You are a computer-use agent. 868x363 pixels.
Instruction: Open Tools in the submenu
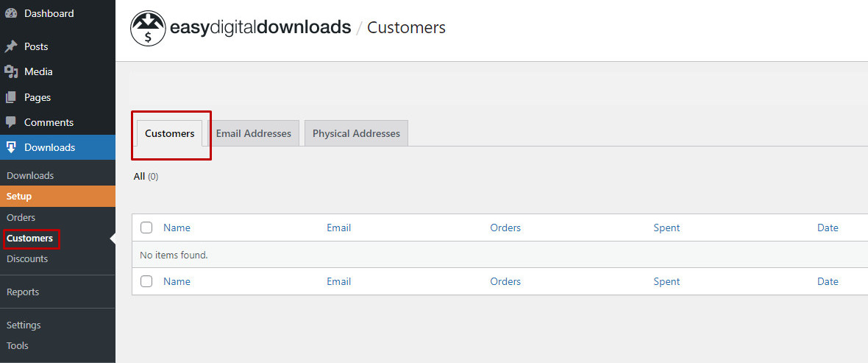click(17, 346)
